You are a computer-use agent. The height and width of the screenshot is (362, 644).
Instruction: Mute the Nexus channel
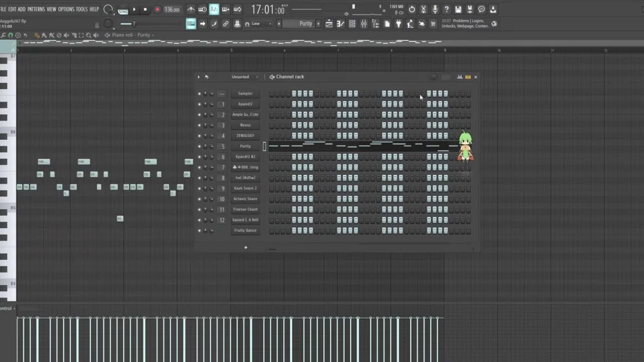click(x=199, y=125)
